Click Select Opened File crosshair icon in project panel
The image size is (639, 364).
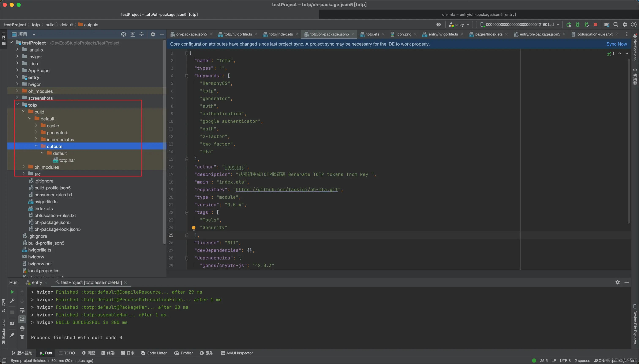tap(124, 34)
